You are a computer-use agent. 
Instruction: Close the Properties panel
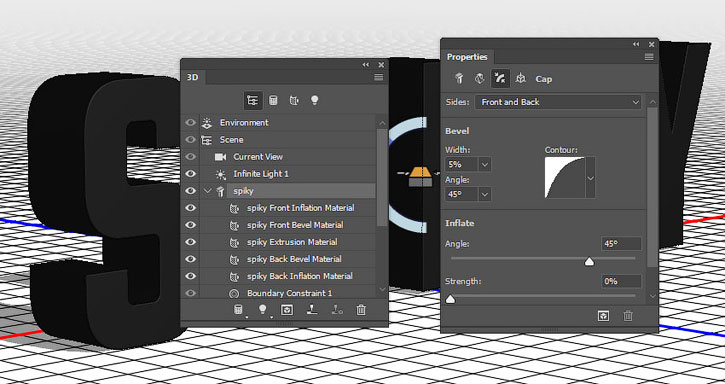[651, 44]
